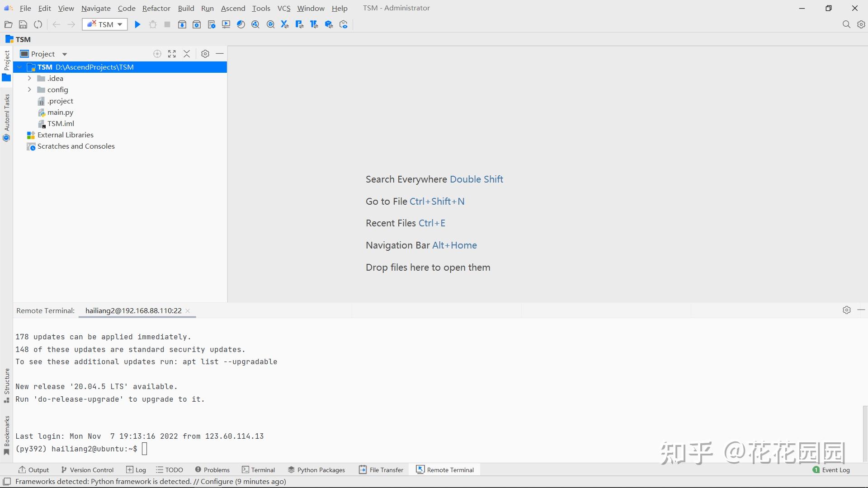868x488 pixels.
Task: Expand all items in Project panel
Action: (x=172, y=54)
